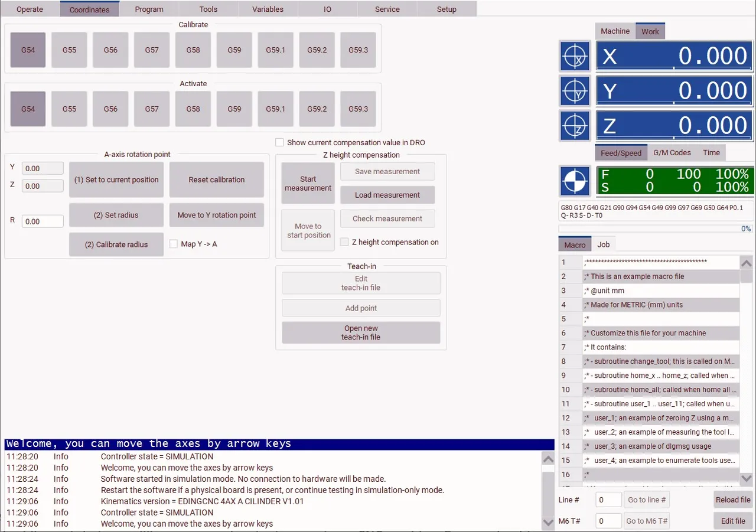Switch to the Job tab
This screenshot has width=756, height=532.
[604, 244]
